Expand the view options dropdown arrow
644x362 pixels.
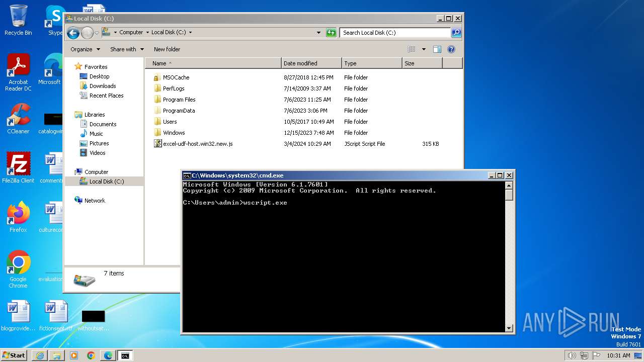[x=424, y=49]
